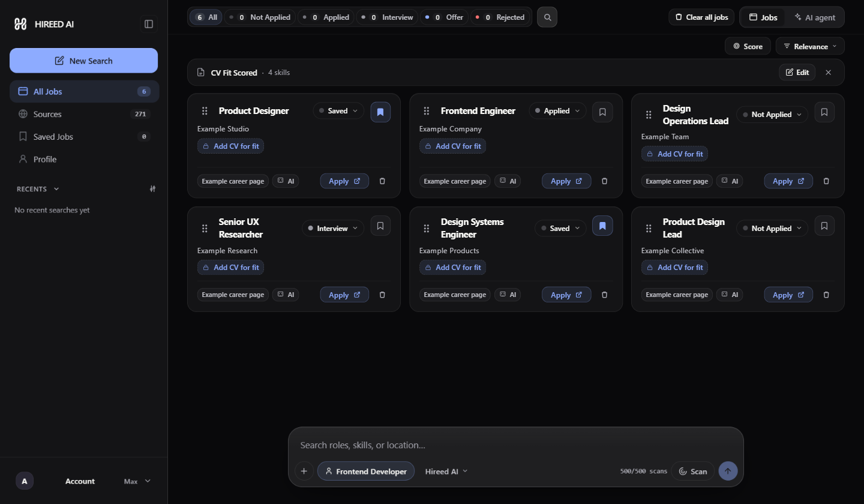The image size is (864, 504).
Task: Switch to the AI agent tab
Action: tap(815, 17)
